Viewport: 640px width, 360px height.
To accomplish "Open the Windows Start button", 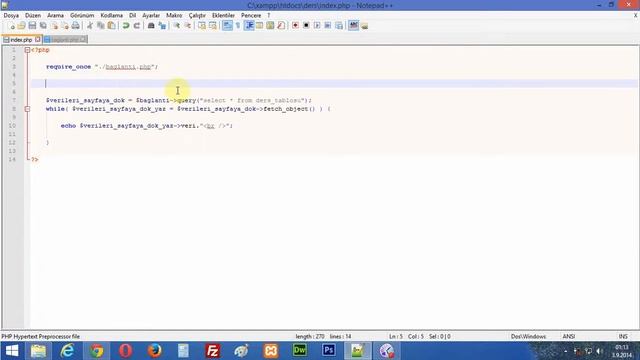I will click(x=12, y=351).
